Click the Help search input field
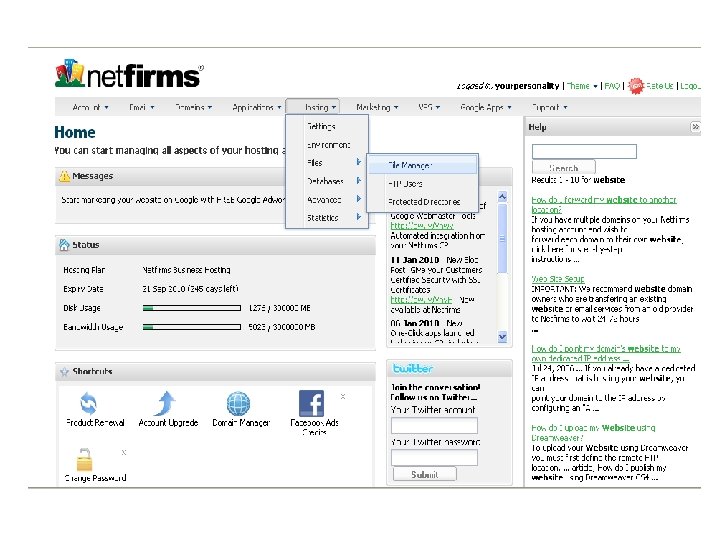Image resolution: width=720 pixels, height=540 pixels. (x=584, y=151)
